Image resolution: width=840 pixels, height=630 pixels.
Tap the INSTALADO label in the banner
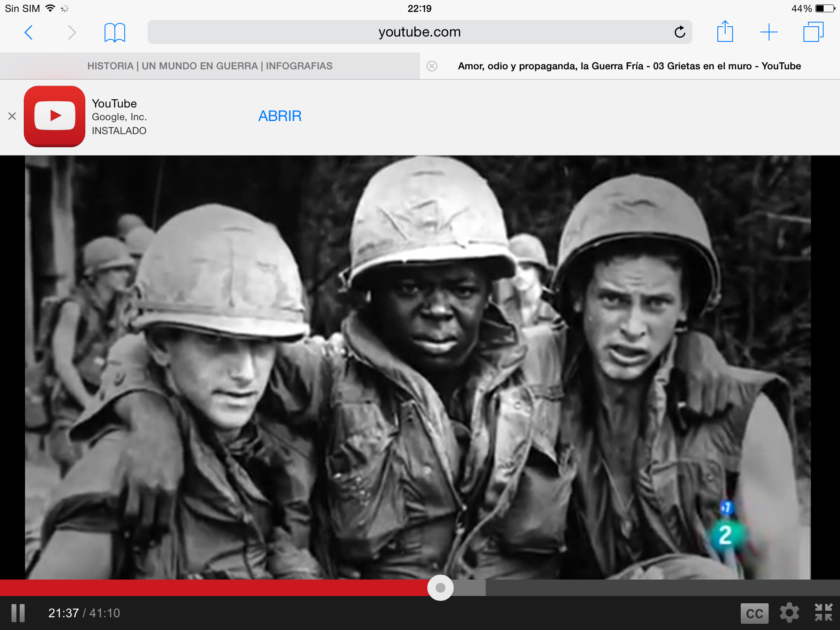coord(119,131)
